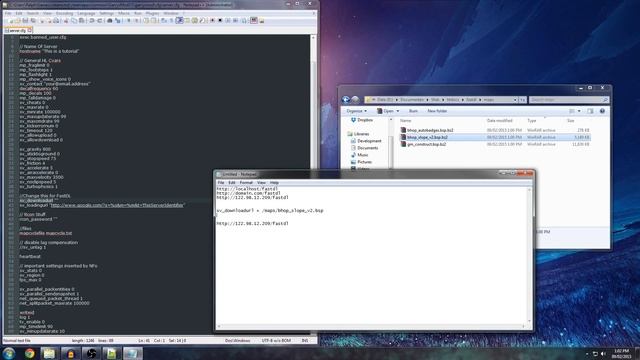This screenshot has height=360, width=640.
Task: Click the Open button in Explorer toolbar
Action: (385, 111)
